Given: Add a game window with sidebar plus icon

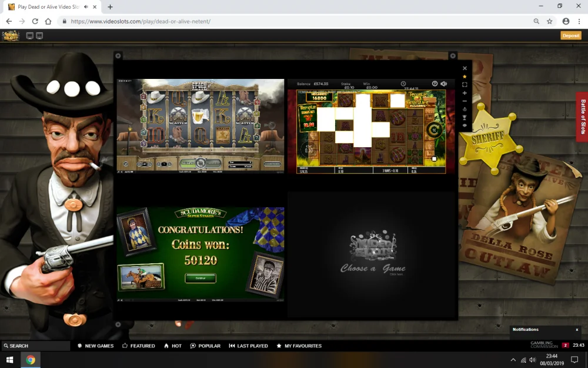Looking at the screenshot, I should click(x=465, y=93).
